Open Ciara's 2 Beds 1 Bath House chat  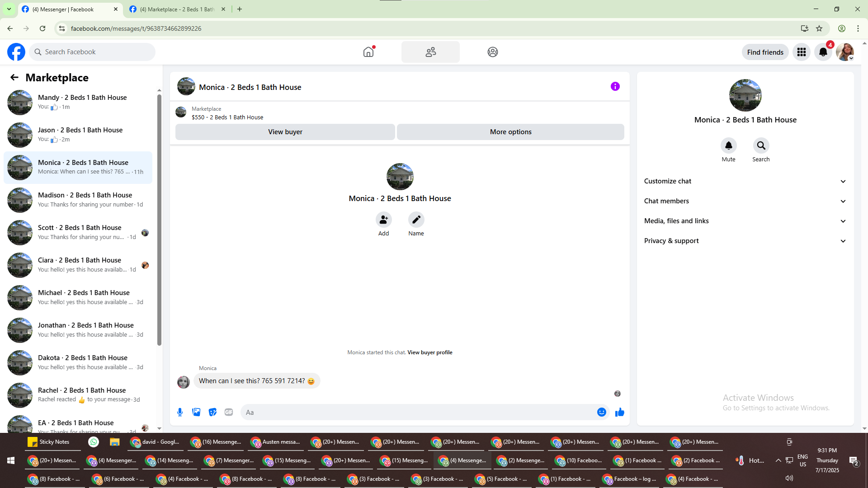78,265
